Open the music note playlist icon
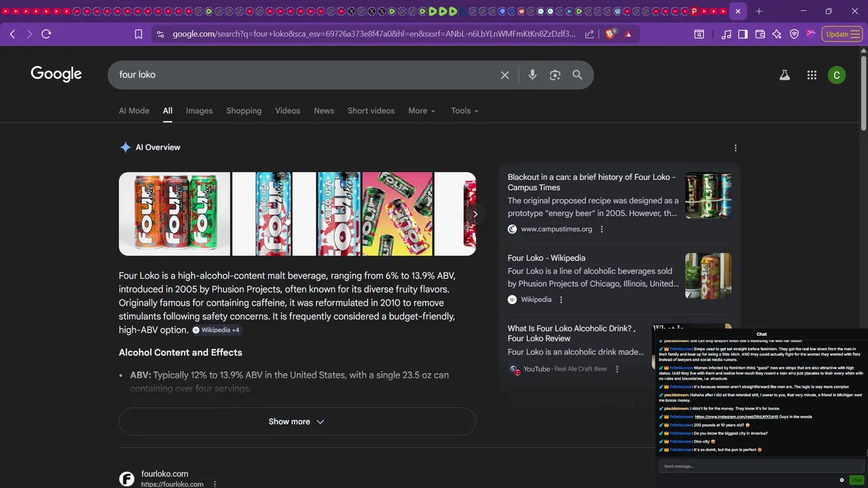This screenshot has width=868, height=488. (726, 34)
